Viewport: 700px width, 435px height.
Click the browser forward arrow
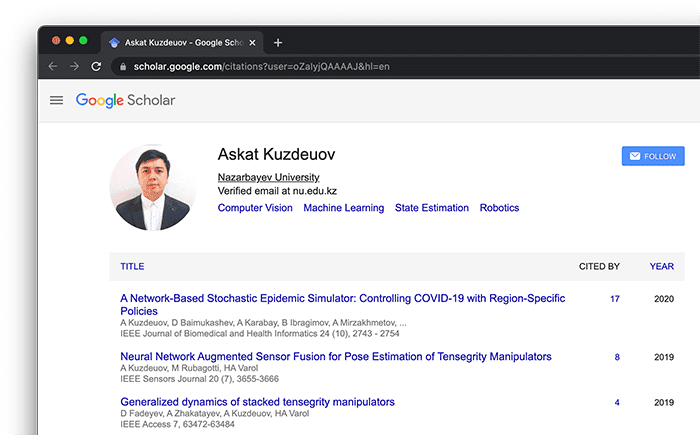coord(75,66)
